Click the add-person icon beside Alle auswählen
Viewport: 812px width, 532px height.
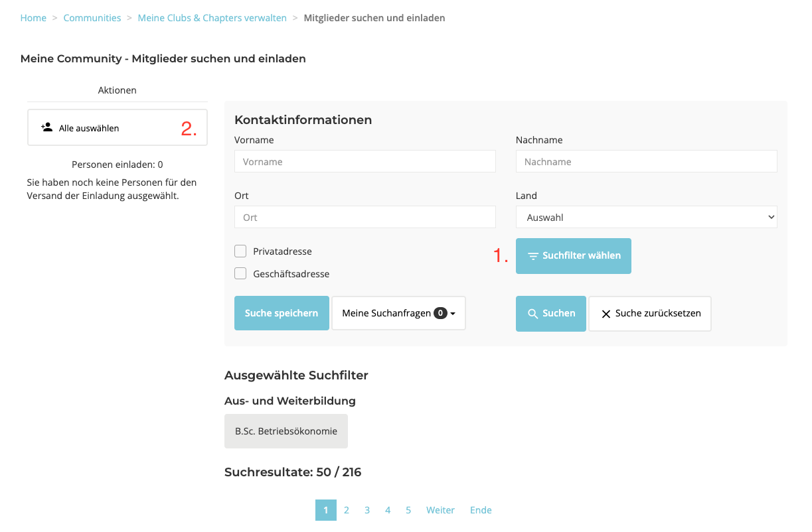pos(46,127)
